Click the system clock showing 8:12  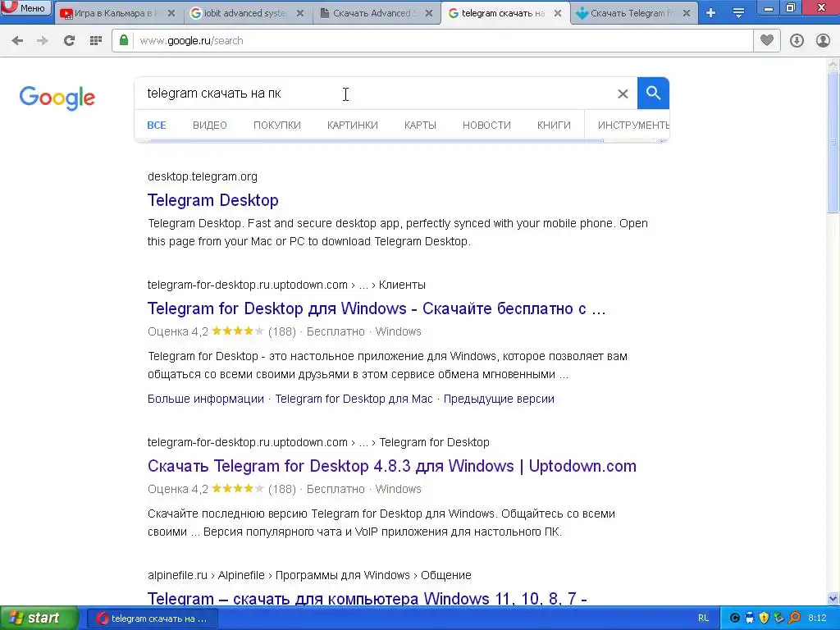click(x=817, y=619)
